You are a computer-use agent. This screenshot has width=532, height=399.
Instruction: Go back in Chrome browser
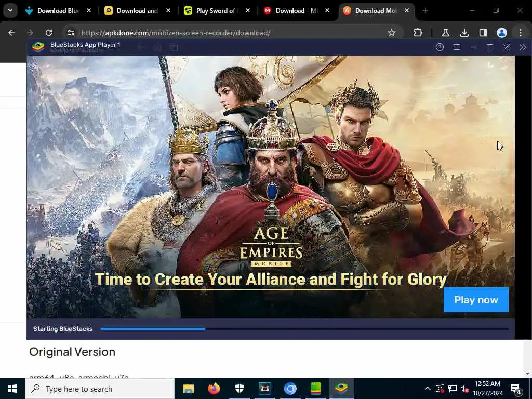tap(11, 33)
